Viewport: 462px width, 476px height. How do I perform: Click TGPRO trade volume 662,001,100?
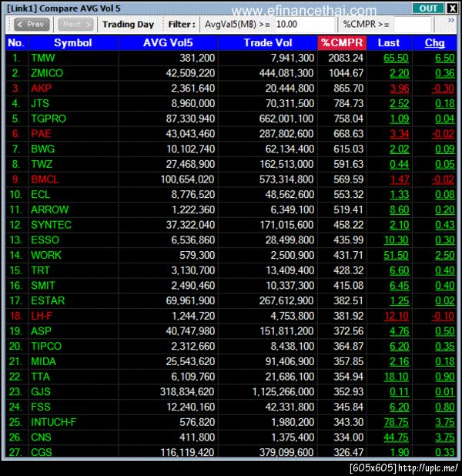click(286, 119)
